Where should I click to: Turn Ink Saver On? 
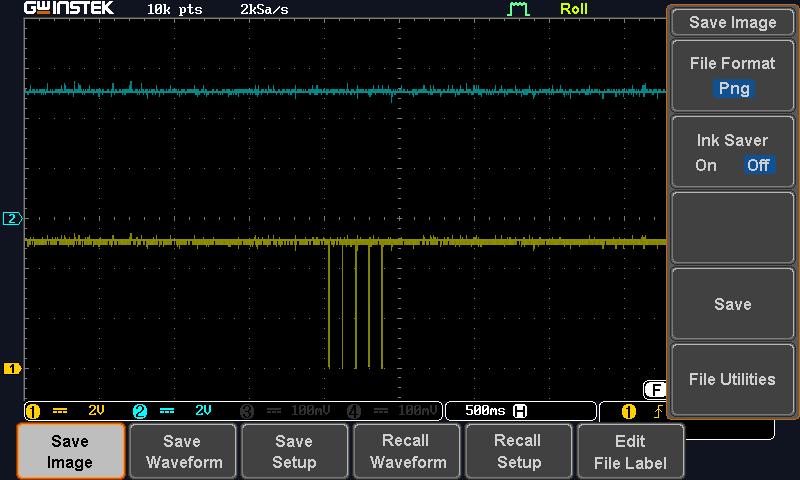(x=706, y=165)
